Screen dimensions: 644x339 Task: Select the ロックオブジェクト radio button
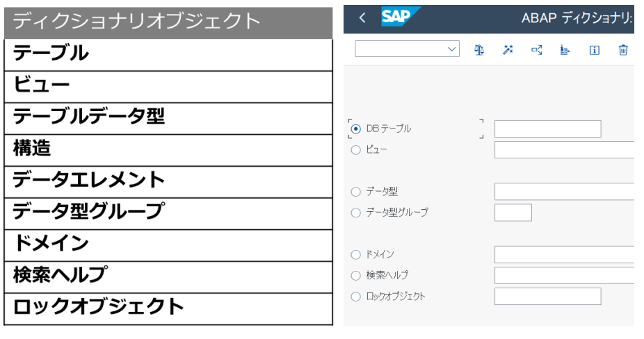pos(355,297)
